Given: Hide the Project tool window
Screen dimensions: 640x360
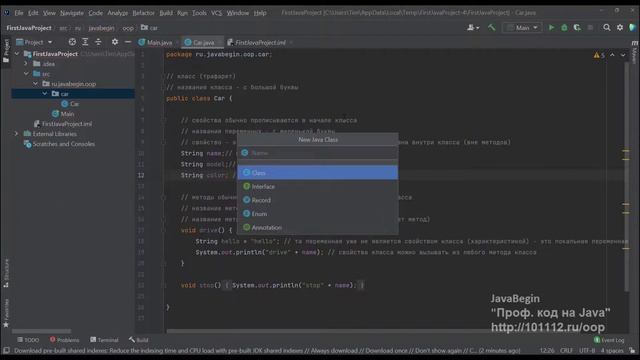Looking at the screenshot, I should [128, 42].
